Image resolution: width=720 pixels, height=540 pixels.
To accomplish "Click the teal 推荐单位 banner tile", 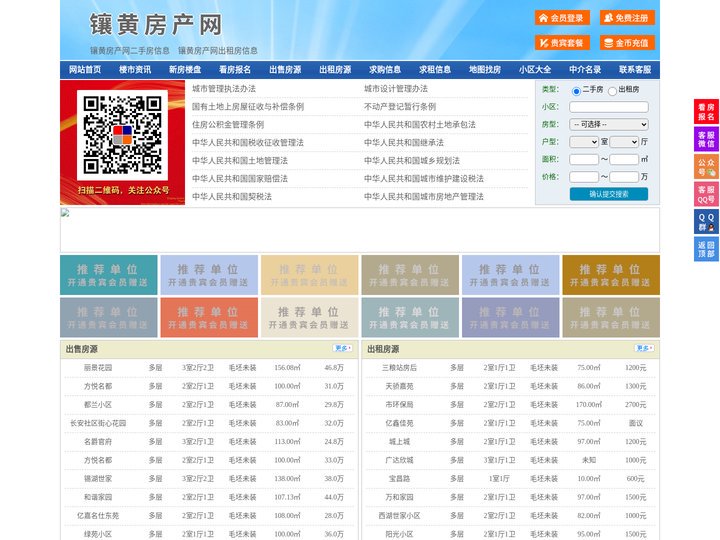I will (109, 275).
